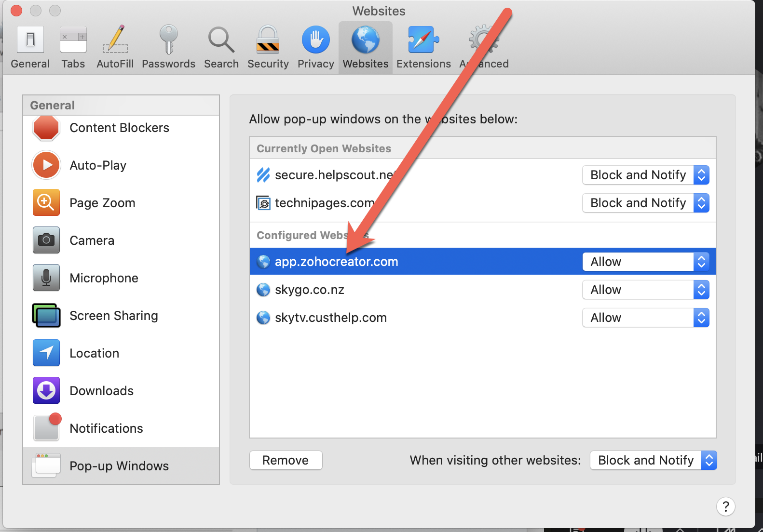Select Pop-up Windows sidebar icon

[x=46, y=465]
